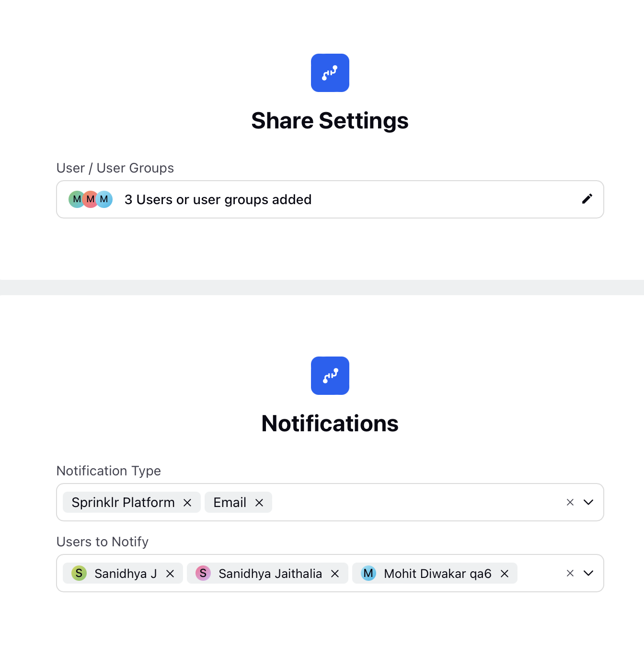644x645 pixels.
Task: Remove the Email notification type tag
Action: [259, 503]
